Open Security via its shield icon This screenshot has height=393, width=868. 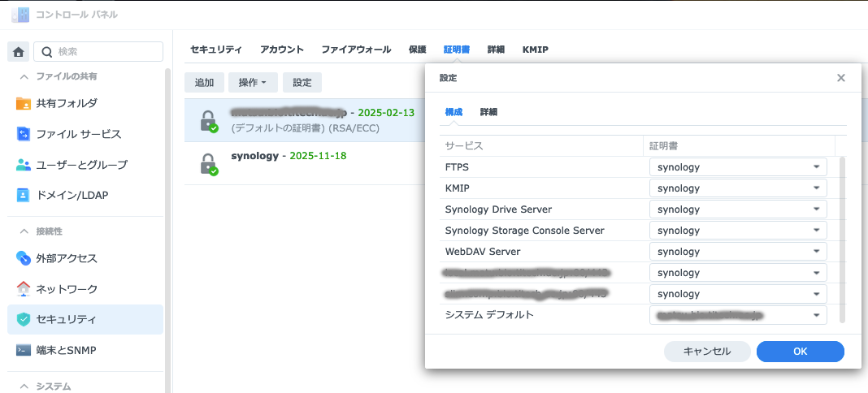click(24, 319)
